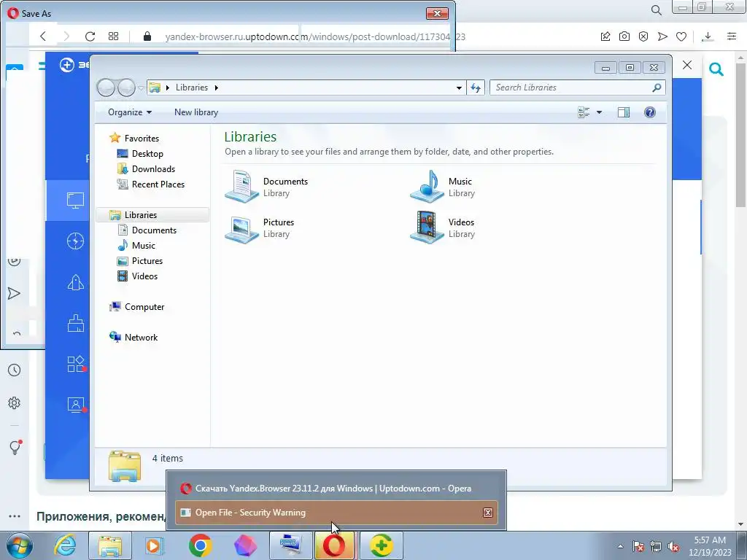This screenshot has height=560, width=747.
Task: Click the Opera address bar URL
Action: pyautogui.click(x=314, y=36)
